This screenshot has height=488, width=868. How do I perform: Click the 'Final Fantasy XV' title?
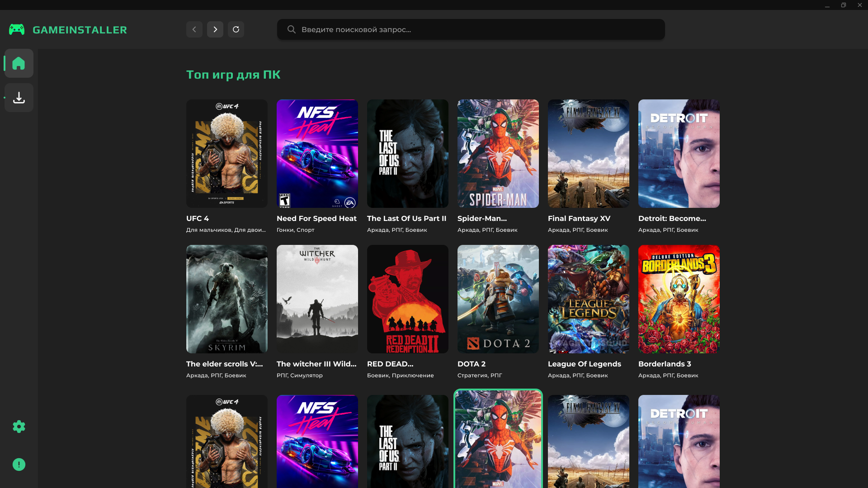pyautogui.click(x=579, y=218)
